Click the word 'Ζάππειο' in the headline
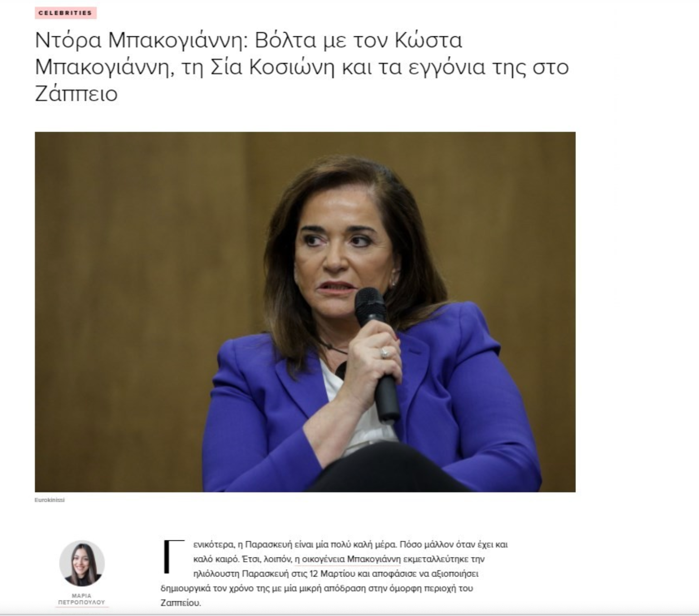This screenshot has height=616, width=699. coord(76,93)
